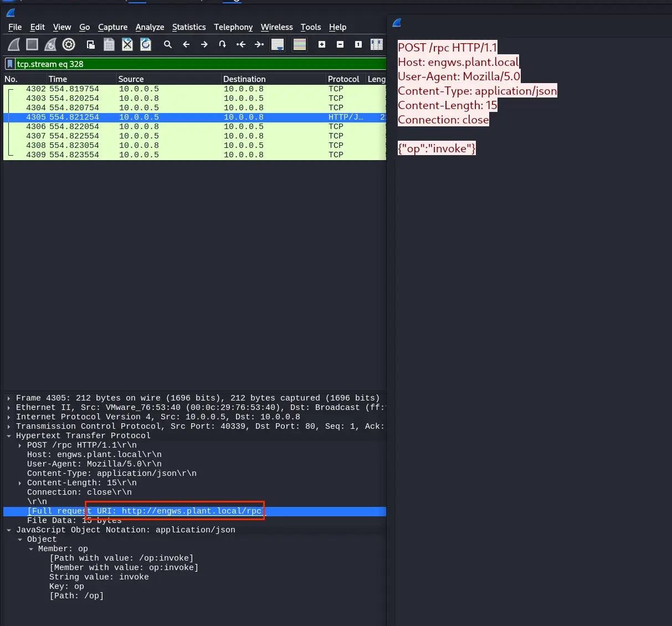The height and width of the screenshot is (626, 672).
Task: Open a capture file icon
Action: 91,44
